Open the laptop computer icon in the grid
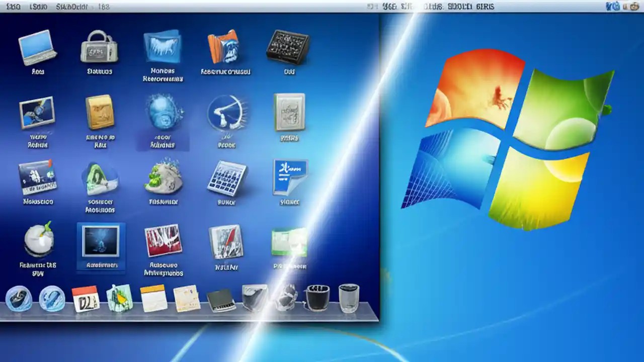The image size is (644, 362). tap(37, 48)
